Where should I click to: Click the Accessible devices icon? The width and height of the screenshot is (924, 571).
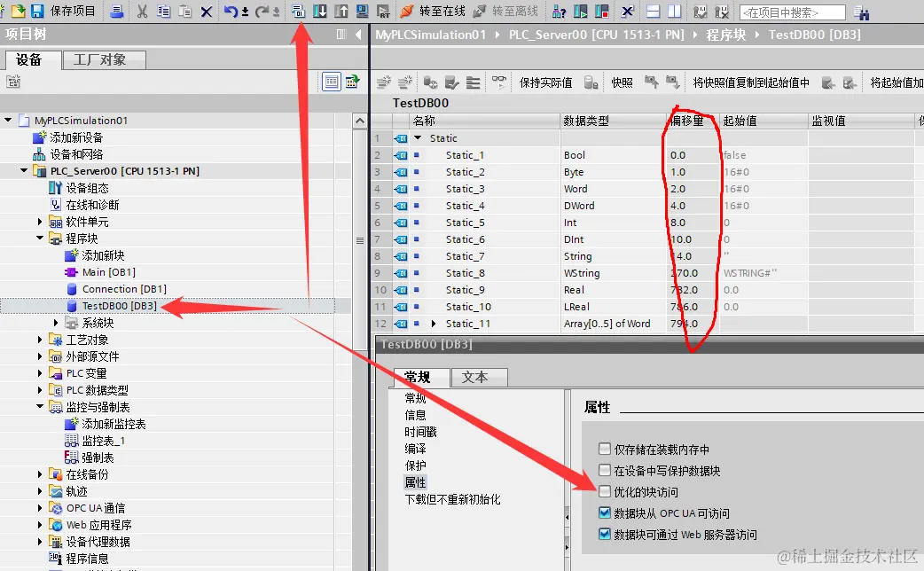coord(559,11)
